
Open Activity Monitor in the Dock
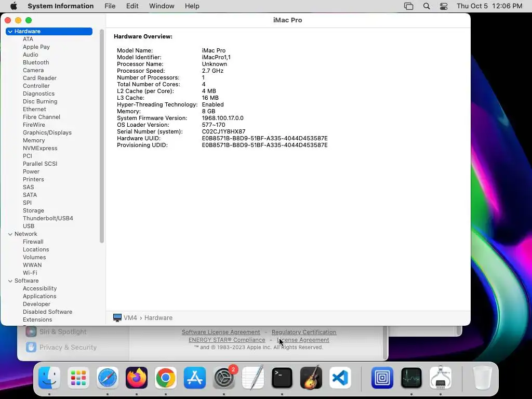point(411,378)
